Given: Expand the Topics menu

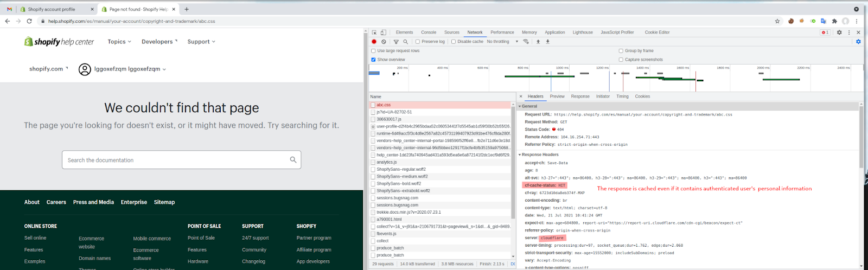Looking at the screenshot, I should (119, 42).
